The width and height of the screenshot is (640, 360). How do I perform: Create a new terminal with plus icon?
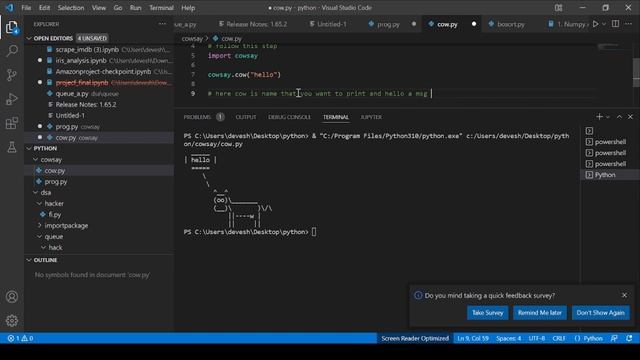pyautogui.click(x=599, y=117)
